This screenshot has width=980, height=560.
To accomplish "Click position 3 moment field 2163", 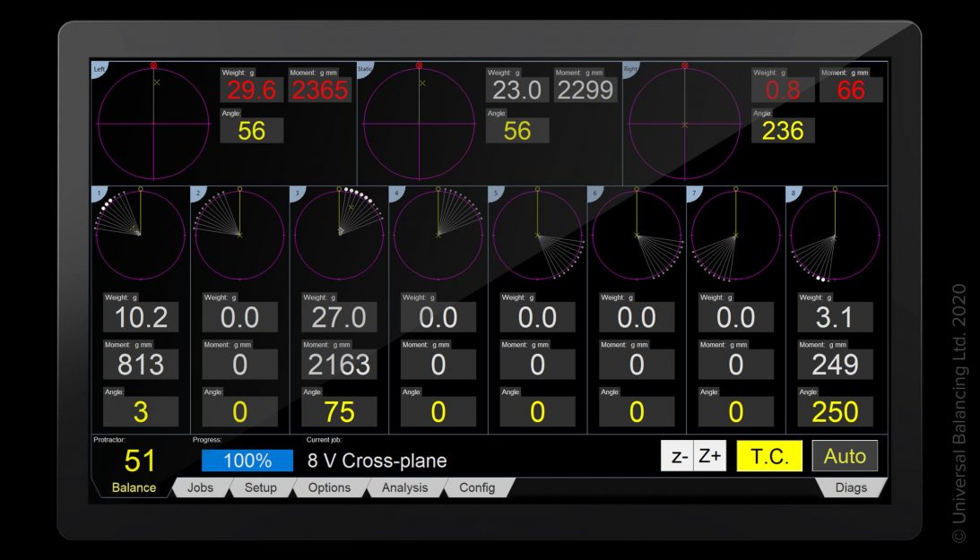I will click(x=339, y=364).
